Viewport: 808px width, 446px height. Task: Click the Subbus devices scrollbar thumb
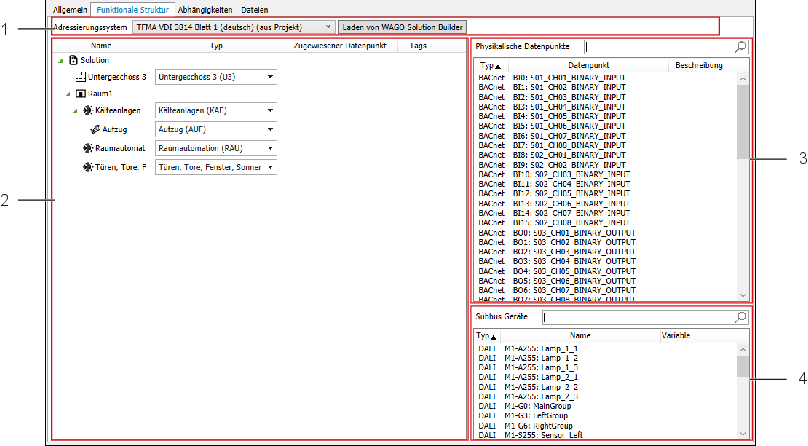pyautogui.click(x=743, y=367)
